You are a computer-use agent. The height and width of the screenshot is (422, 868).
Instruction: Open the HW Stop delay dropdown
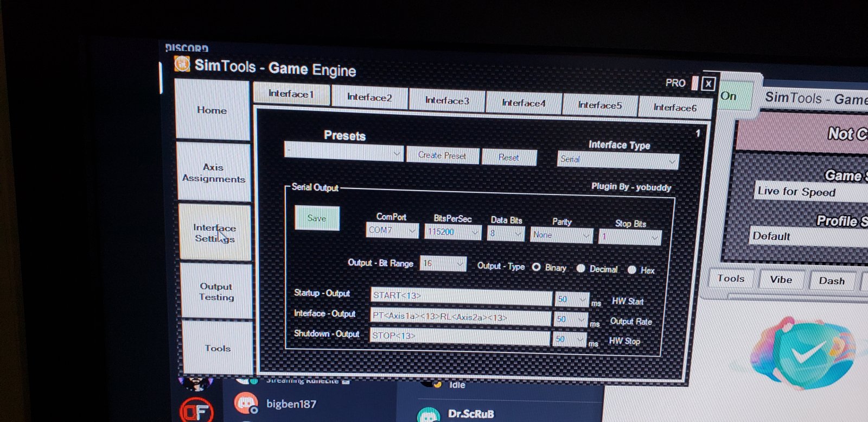[x=569, y=339]
